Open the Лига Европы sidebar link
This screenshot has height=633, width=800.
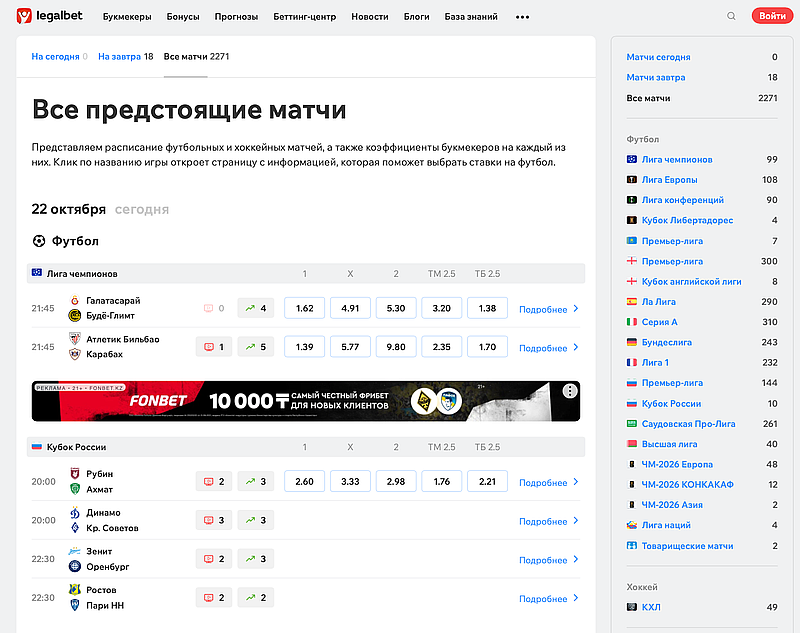(x=673, y=180)
